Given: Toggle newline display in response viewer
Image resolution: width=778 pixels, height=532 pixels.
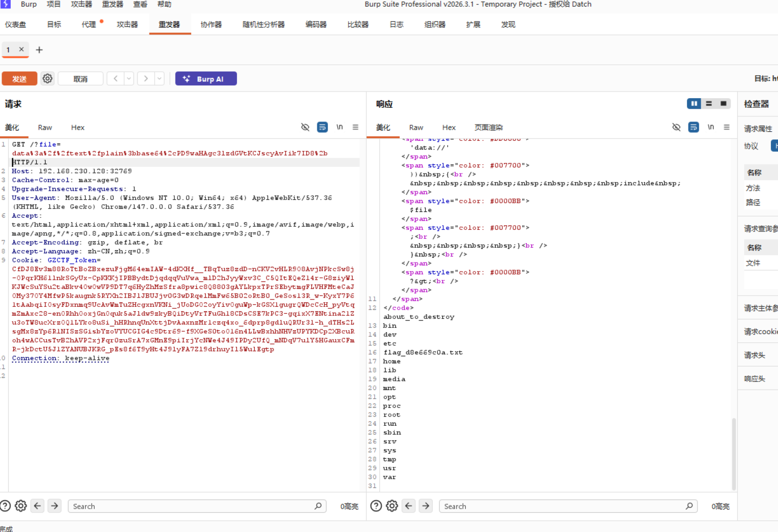Looking at the screenshot, I should (x=711, y=127).
